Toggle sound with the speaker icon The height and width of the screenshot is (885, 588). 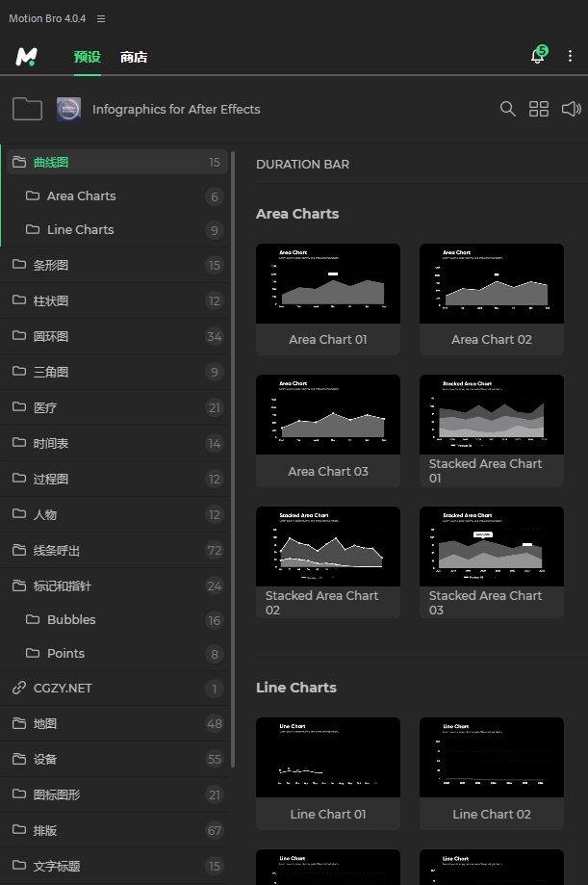pyautogui.click(x=571, y=109)
